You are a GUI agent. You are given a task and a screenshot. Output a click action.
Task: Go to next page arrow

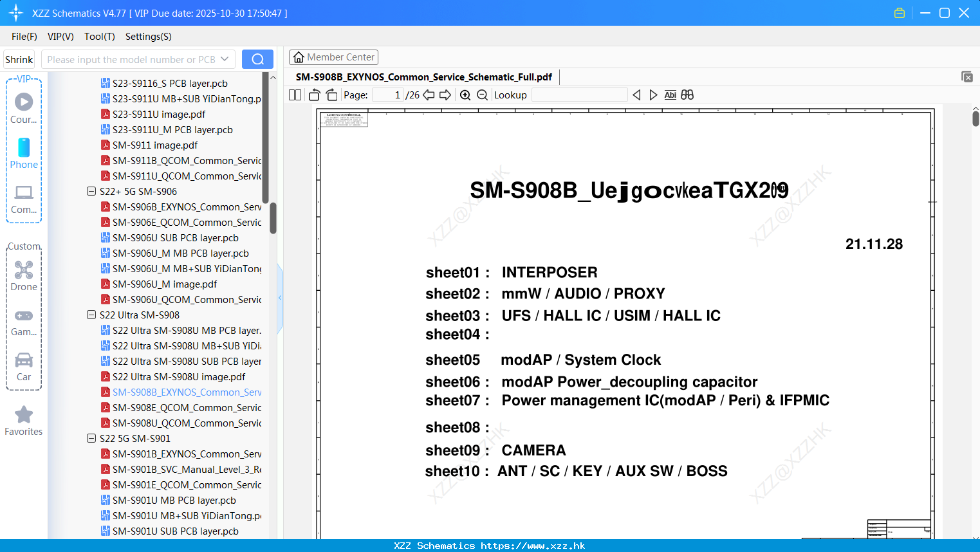click(x=445, y=95)
